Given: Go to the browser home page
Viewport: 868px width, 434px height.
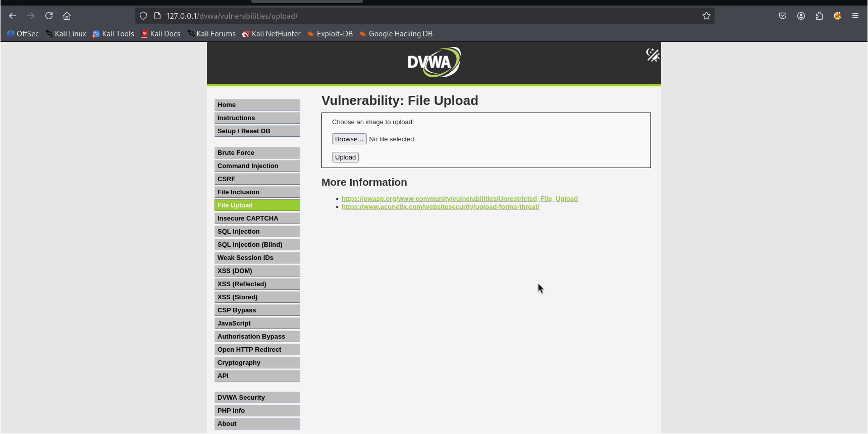Looking at the screenshot, I should [67, 16].
